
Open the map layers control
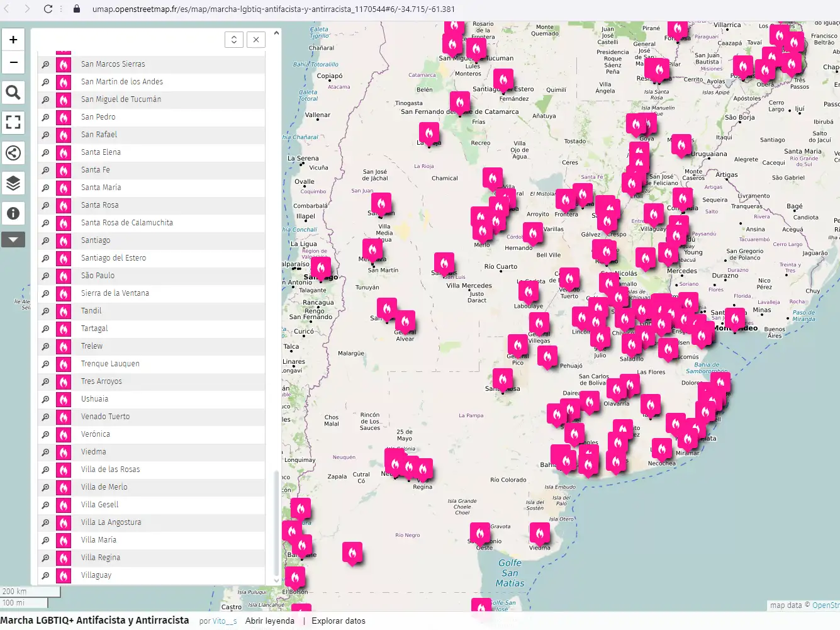pos(13,183)
